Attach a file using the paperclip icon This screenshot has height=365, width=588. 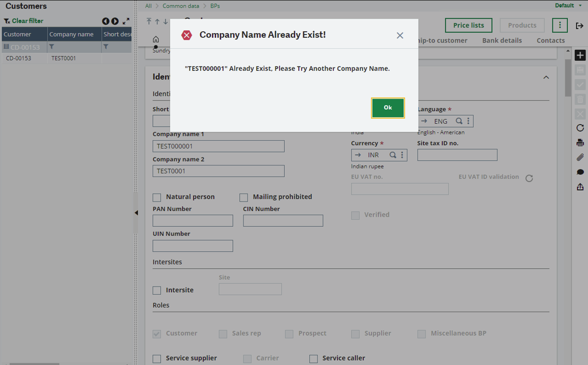(580, 157)
